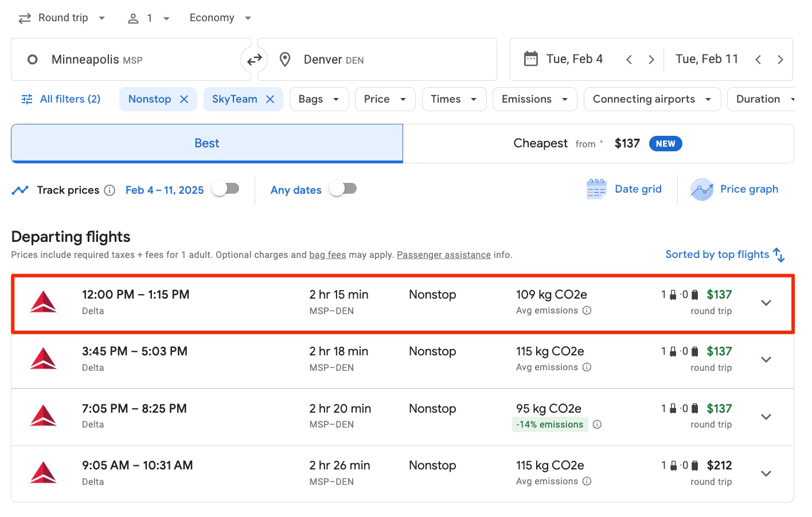Open the Economy cabin class menu
812x517 pixels.
tap(220, 18)
